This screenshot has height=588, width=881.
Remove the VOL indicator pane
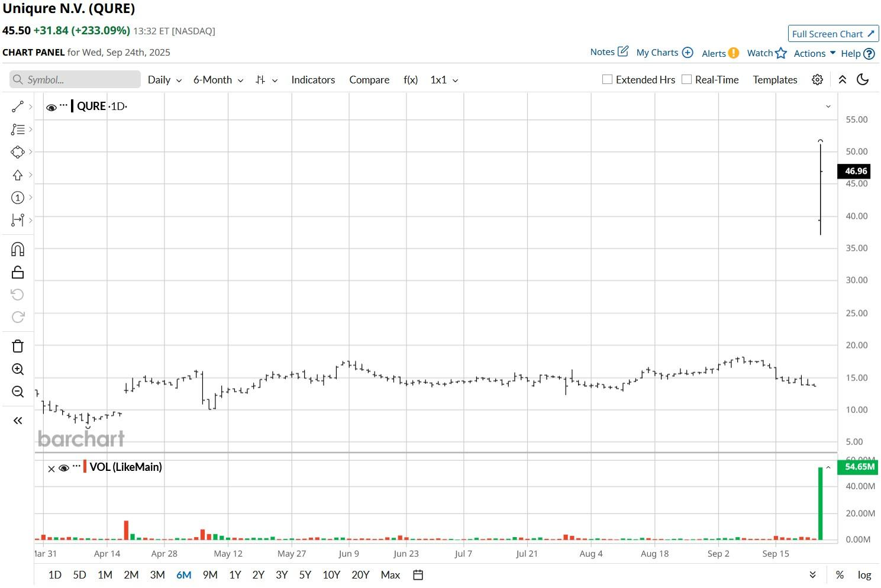[x=51, y=469]
